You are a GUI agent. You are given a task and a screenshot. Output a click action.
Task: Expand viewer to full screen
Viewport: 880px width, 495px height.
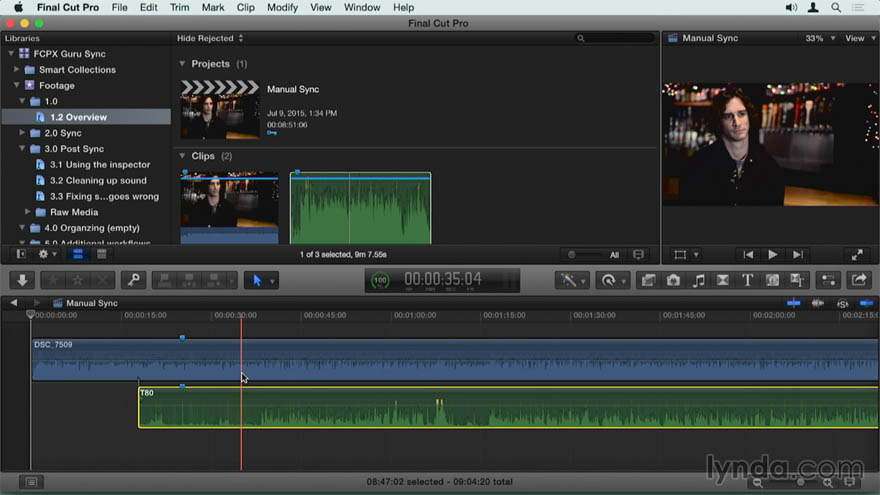[x=857, y=255]
